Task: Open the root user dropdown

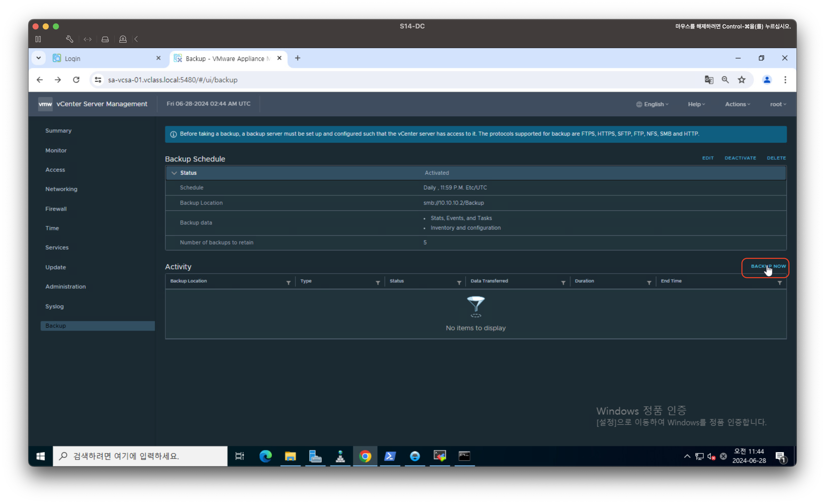Action: pyautogui.click(x=778, y=104)
